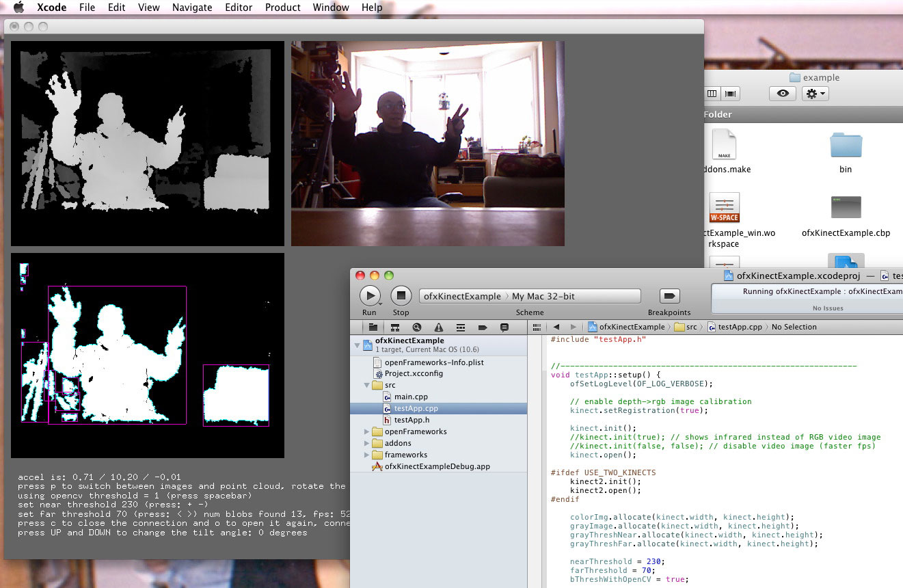Open the Search navigator
The image size is (903, 588).
pos(417,328)
